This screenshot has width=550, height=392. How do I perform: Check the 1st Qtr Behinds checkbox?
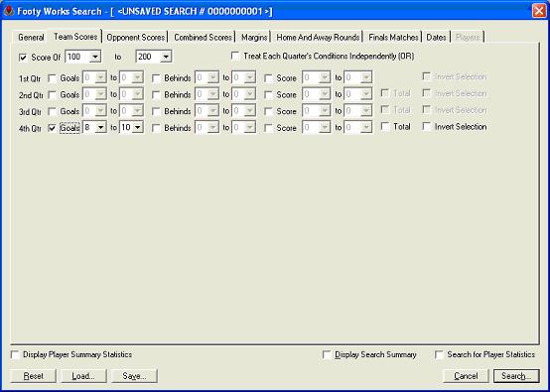coord(157,78)
